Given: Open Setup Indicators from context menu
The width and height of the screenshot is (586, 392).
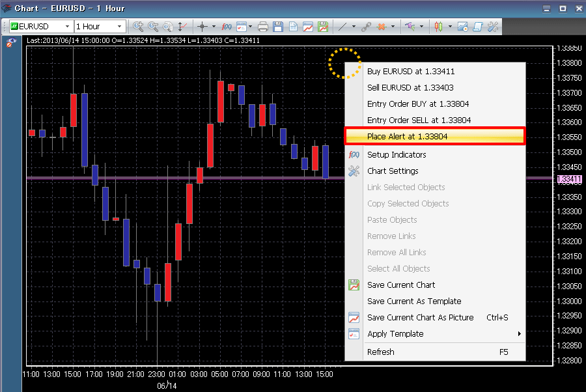Looking at the screenshot, I should (x=435, y=155).
